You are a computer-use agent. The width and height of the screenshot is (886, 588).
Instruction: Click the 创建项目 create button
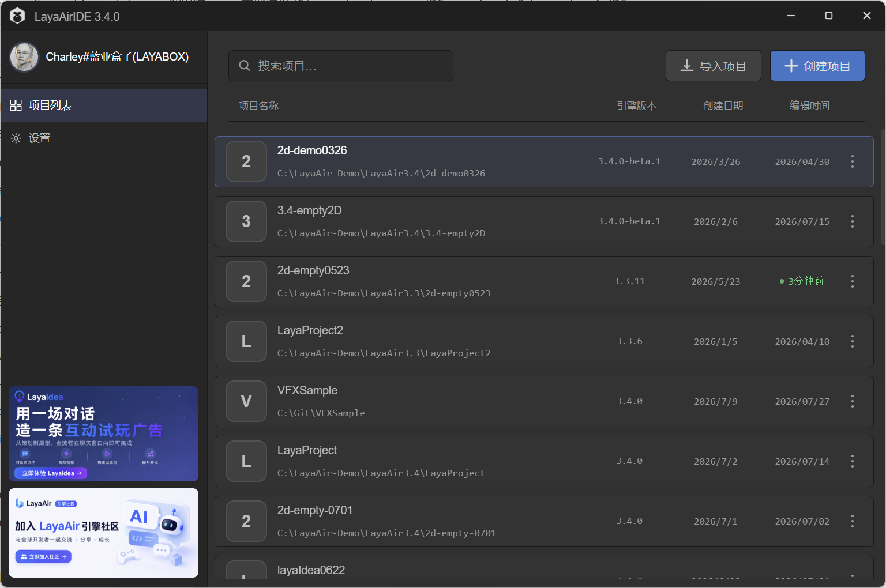point(817,66)
